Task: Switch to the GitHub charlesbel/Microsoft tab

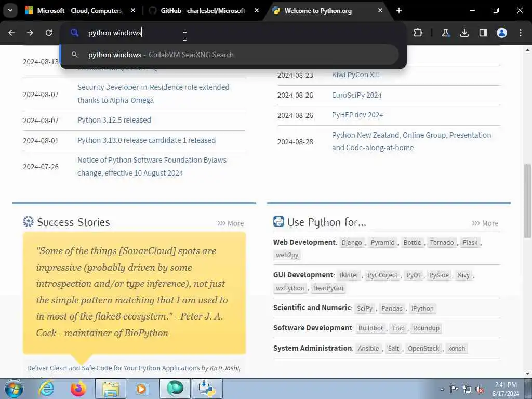Action: click(x=203, y=11)
